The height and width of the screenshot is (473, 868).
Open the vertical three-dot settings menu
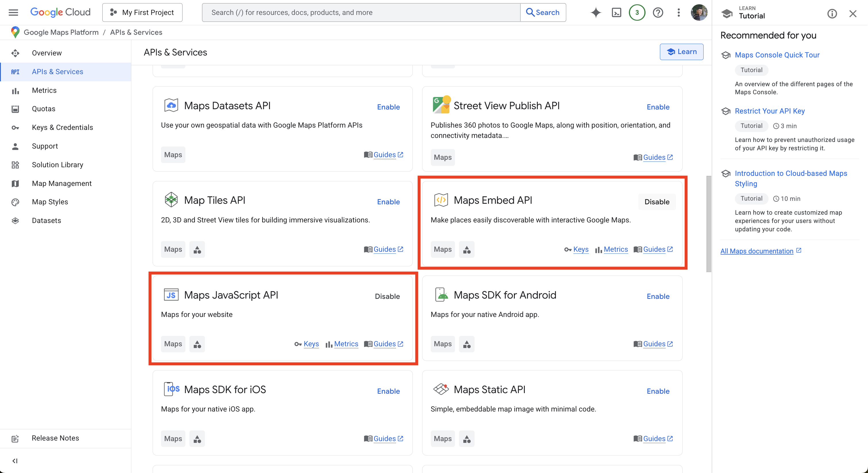[679, 12]
